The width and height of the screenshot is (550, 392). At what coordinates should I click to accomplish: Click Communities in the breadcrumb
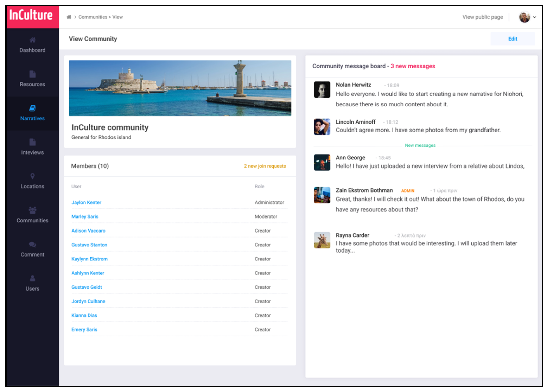(x=93, y=17)
